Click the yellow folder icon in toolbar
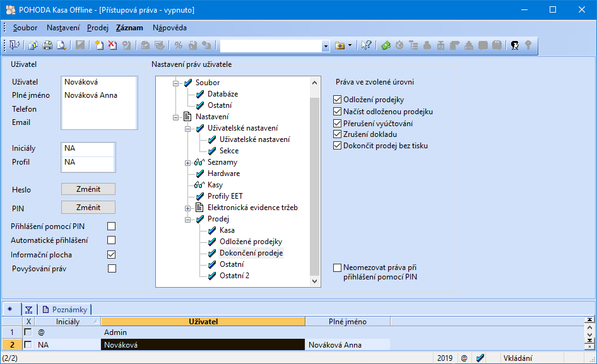Screen dimensions: 597x364 pyautogui.click(x=340, y=45)
